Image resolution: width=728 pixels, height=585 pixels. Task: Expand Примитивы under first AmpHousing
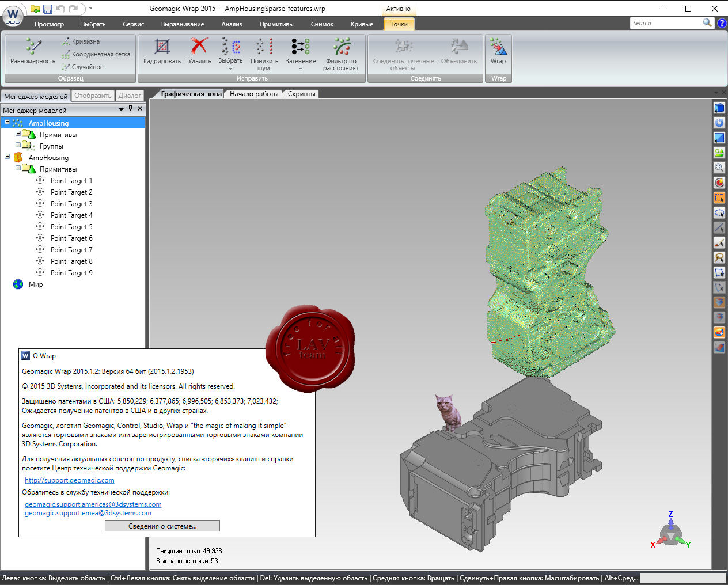click(x=18, y=134)
